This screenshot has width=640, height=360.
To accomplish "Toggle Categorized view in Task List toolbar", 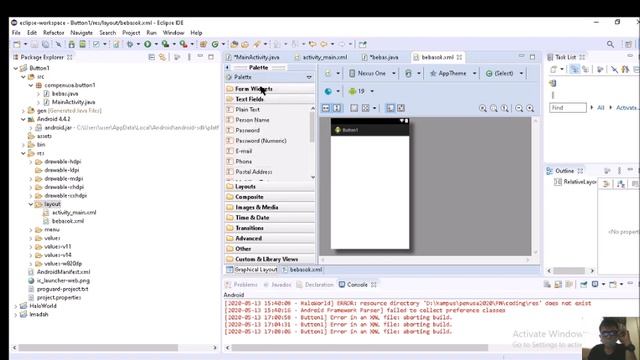I will pyautogui.click(x=574, y=69).
